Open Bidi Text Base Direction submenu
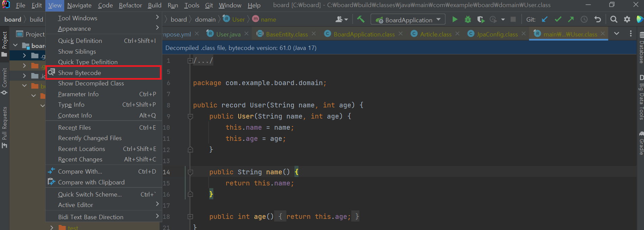Viewport: 644px width, 230px height. (x=103, y=217)
